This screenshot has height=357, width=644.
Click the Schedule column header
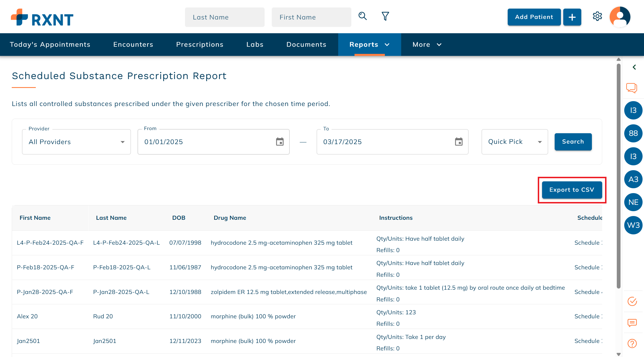pos(590,218)
